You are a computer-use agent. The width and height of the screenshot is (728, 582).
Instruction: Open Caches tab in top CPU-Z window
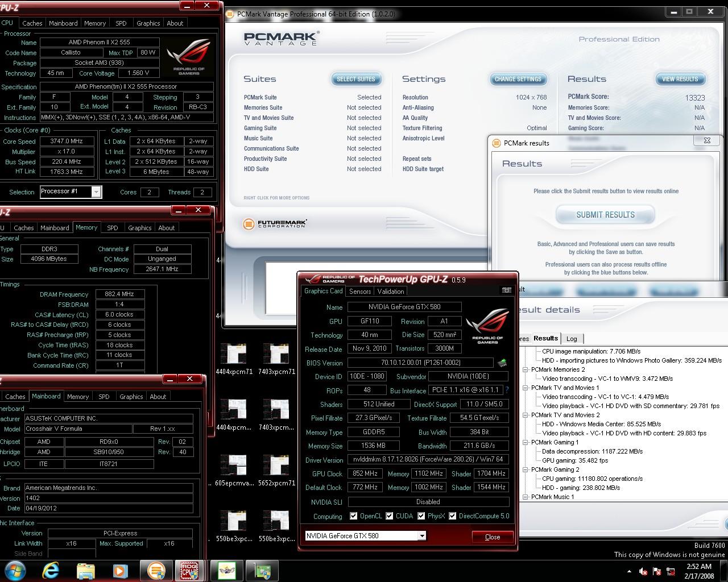coord(32,23)
